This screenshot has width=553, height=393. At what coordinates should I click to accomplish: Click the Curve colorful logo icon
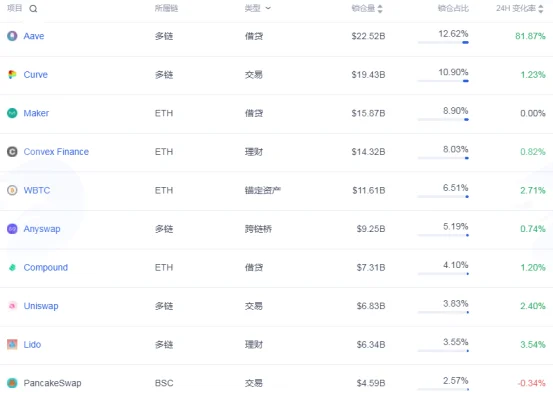pos(12,74)
